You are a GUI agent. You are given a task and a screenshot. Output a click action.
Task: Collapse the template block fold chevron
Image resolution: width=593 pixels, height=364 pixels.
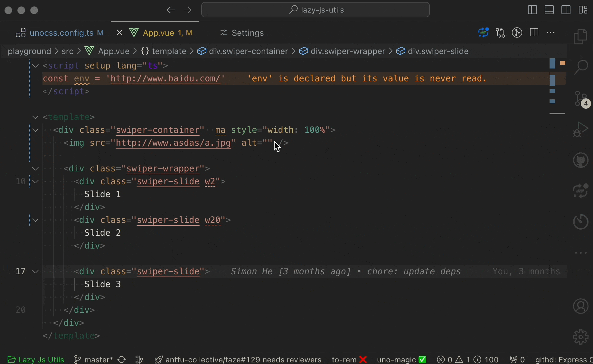coord(35,117)
